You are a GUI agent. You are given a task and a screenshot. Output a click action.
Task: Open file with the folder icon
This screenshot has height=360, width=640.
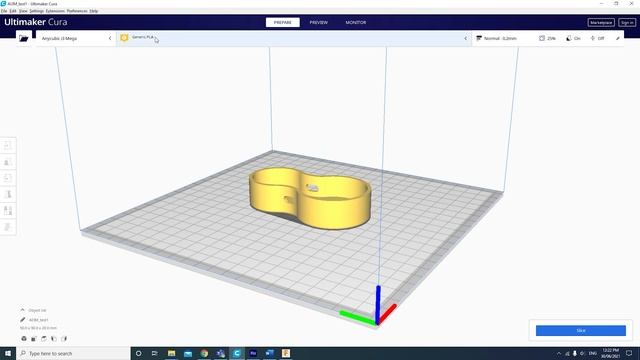(x=24, y=38)
